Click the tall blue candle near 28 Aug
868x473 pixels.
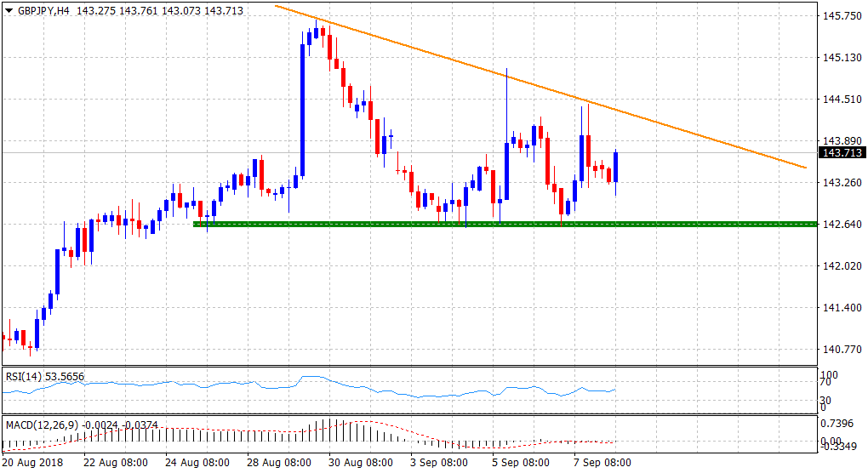[303, 109]
